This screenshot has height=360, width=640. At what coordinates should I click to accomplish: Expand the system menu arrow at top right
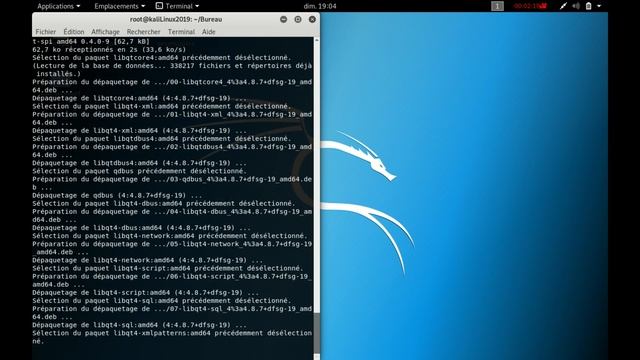(x=599, y=6)
